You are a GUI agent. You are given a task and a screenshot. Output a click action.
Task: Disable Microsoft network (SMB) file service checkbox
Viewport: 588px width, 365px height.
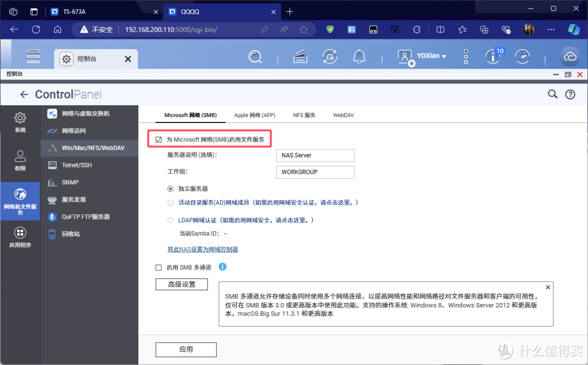(x=159, y=140)
